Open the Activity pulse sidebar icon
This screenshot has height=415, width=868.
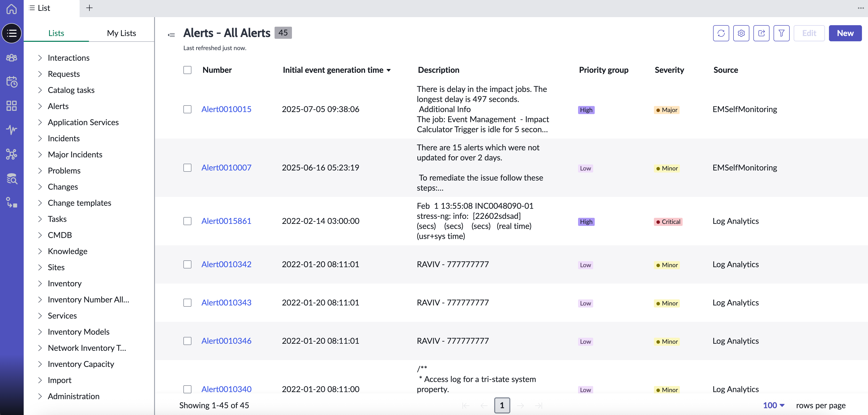point(11,130)
